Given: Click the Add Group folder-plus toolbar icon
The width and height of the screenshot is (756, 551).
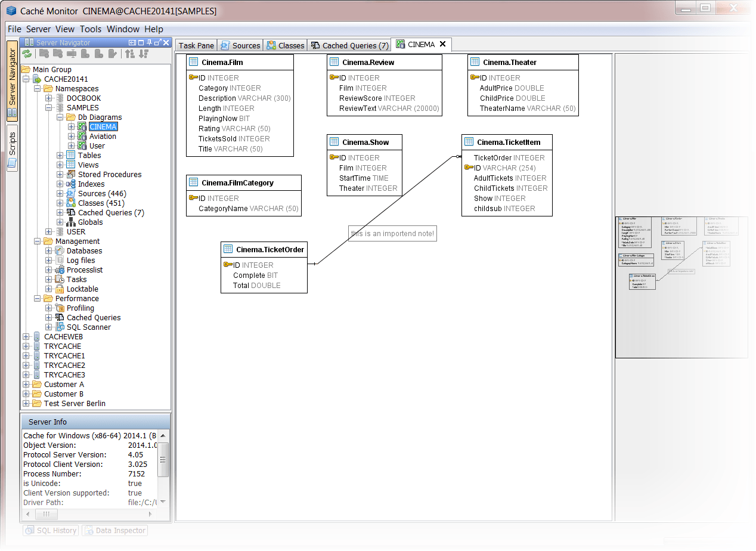Looking at the screenshot, I should (44, 54).
